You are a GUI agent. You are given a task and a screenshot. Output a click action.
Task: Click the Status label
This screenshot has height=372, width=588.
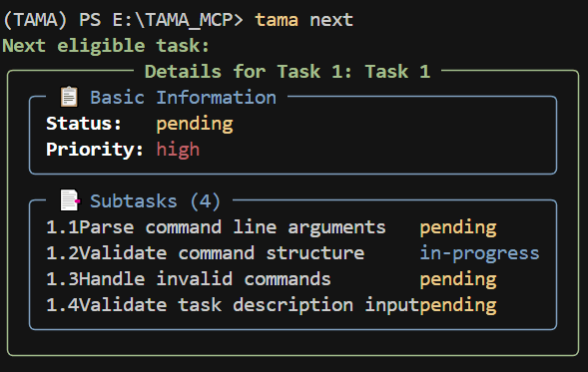(84, 124)
